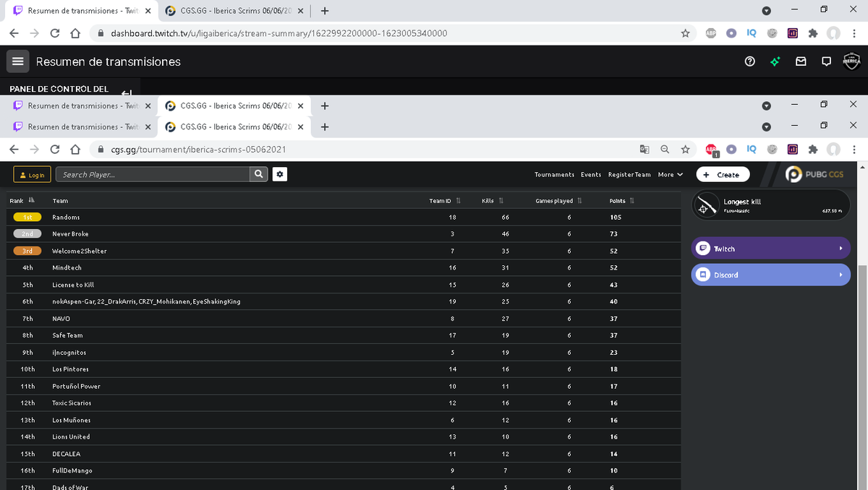
Task: Click the magnifier button beside Search Player
Action: click(x=258, y=174)
